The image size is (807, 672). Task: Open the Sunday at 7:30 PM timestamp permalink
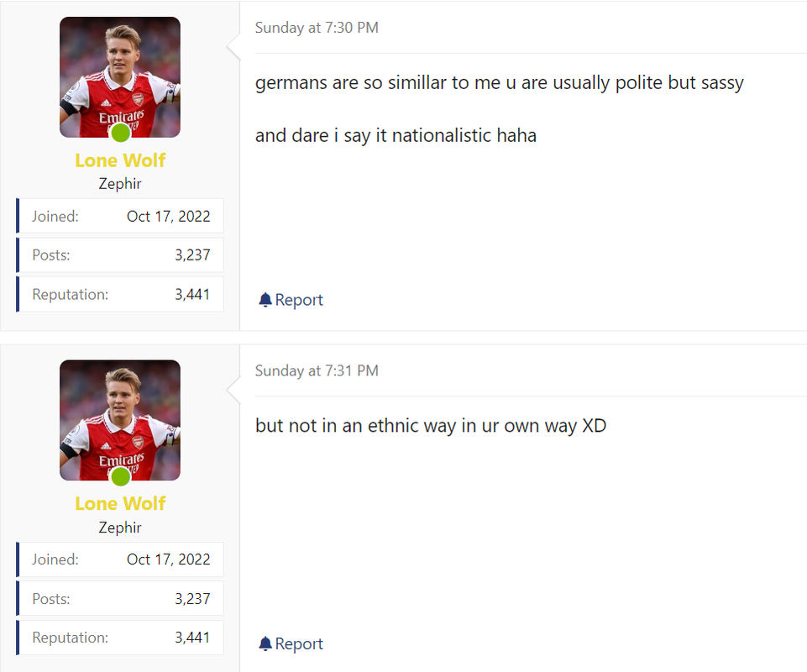[317, 27]
